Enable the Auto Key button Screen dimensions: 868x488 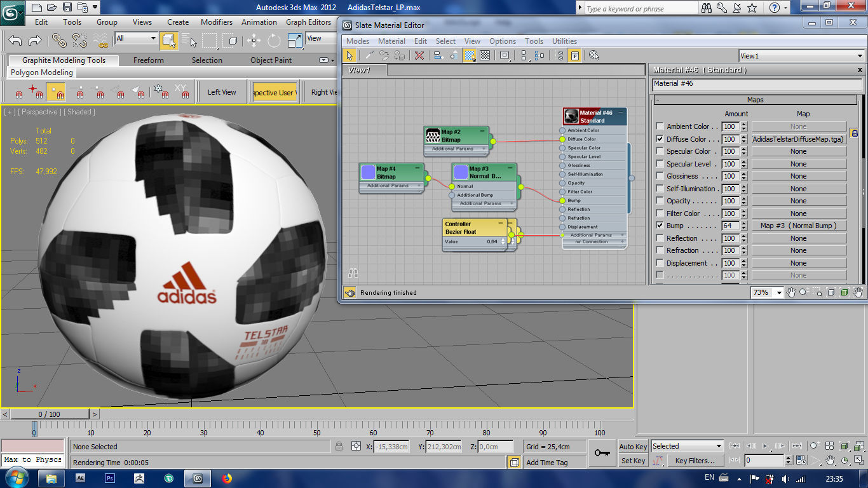632,446
